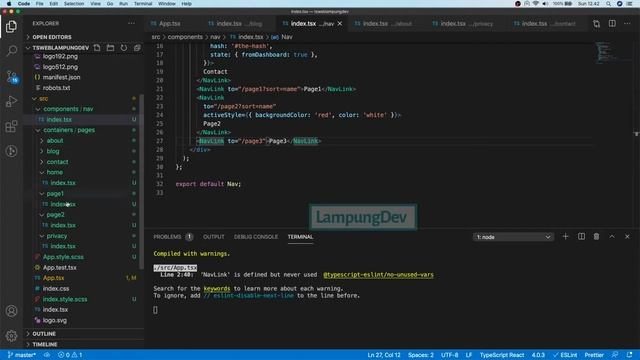Screen dimensions: 640x360
Task: Open Explorer more actions ellipsis
Action: coord(131,23)
